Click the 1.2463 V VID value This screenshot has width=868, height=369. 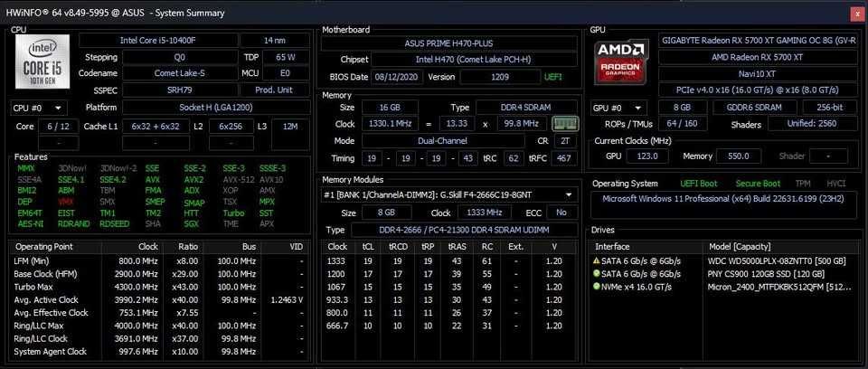point(286,299)
